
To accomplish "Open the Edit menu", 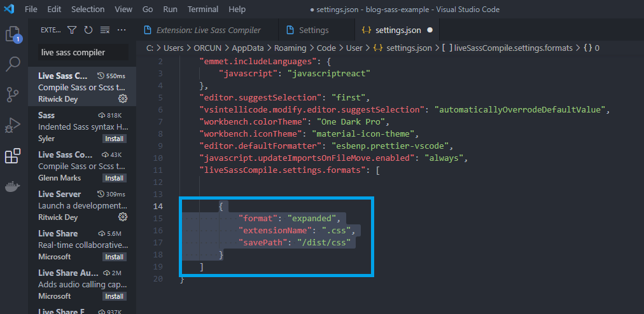I will pyautogui.click(x=54, y=9).
